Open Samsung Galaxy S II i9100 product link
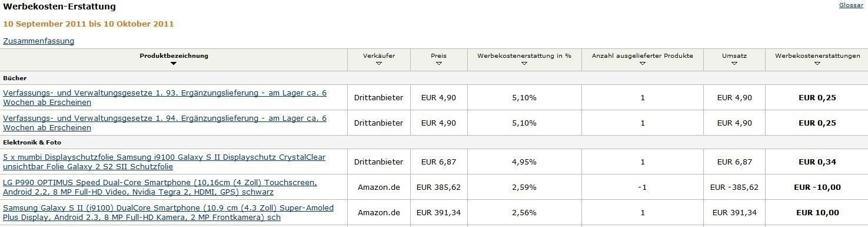 tap(168, 213)
